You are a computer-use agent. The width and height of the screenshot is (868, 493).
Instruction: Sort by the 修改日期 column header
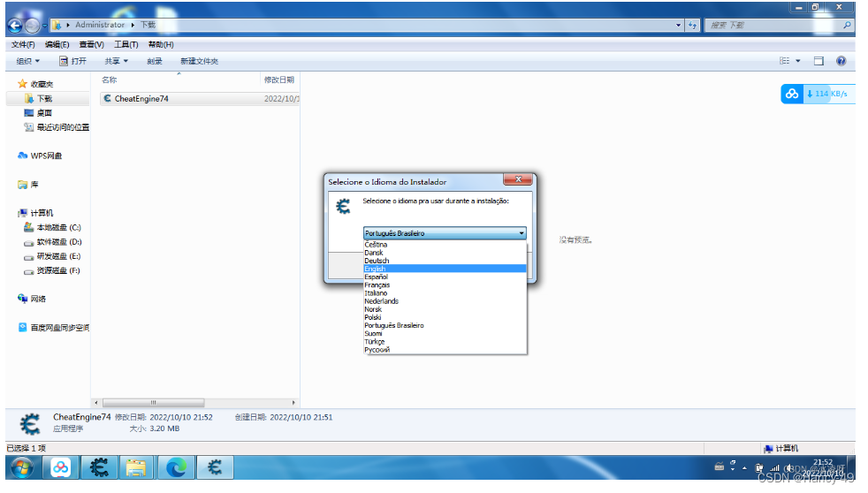(x=279, y=80)
